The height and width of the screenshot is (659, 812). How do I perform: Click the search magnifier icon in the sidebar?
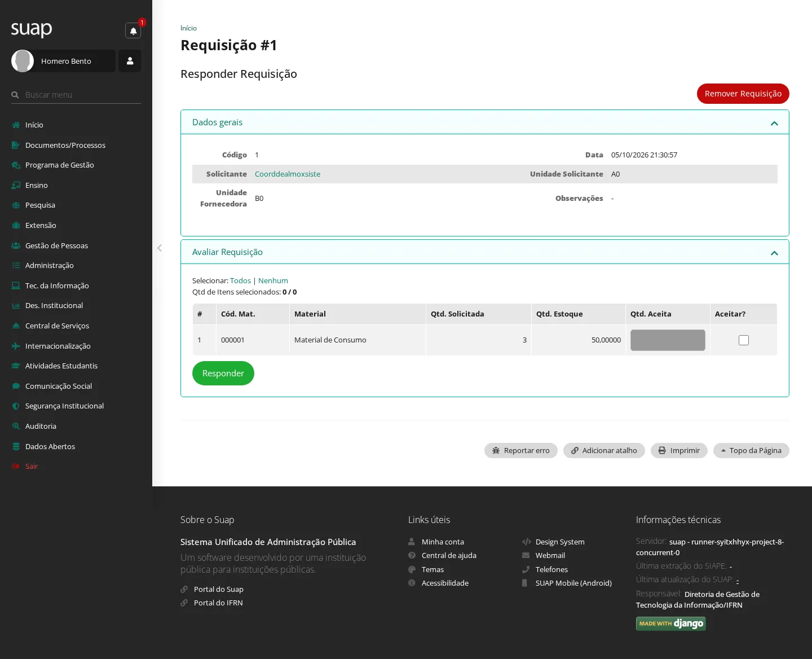[15, 95]
